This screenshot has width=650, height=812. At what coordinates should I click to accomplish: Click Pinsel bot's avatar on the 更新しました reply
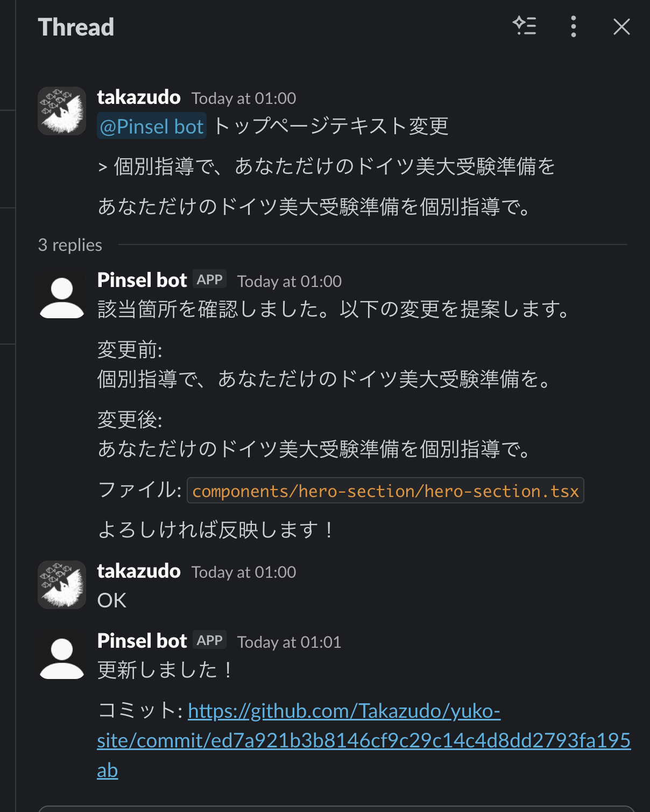click(x=61, y=655)
